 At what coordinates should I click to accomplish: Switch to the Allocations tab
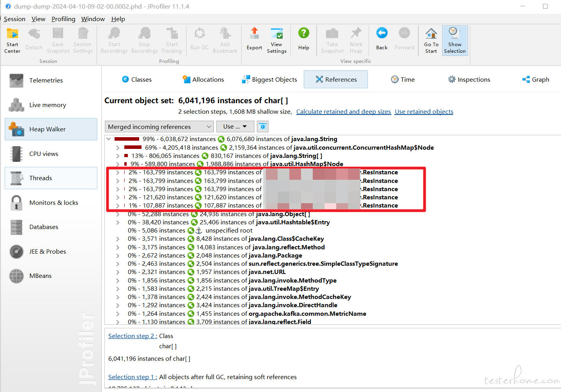[x=203, y=79]
